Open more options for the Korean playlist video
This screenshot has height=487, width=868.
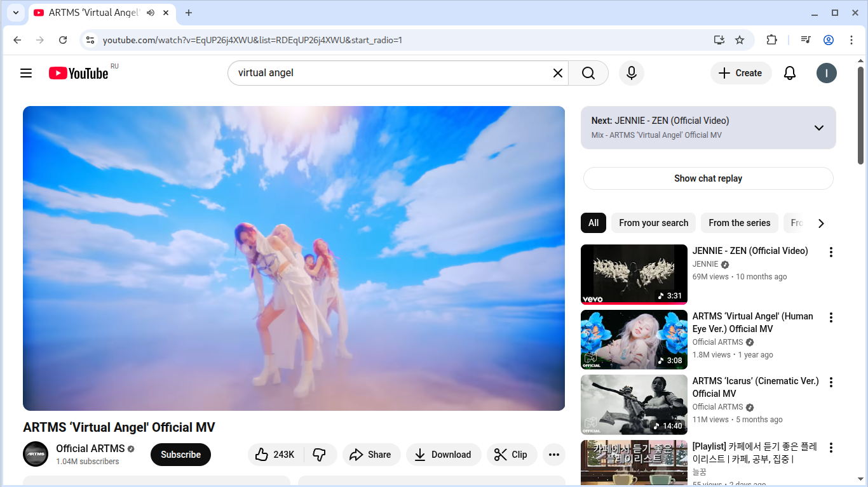tap(831, 448)
